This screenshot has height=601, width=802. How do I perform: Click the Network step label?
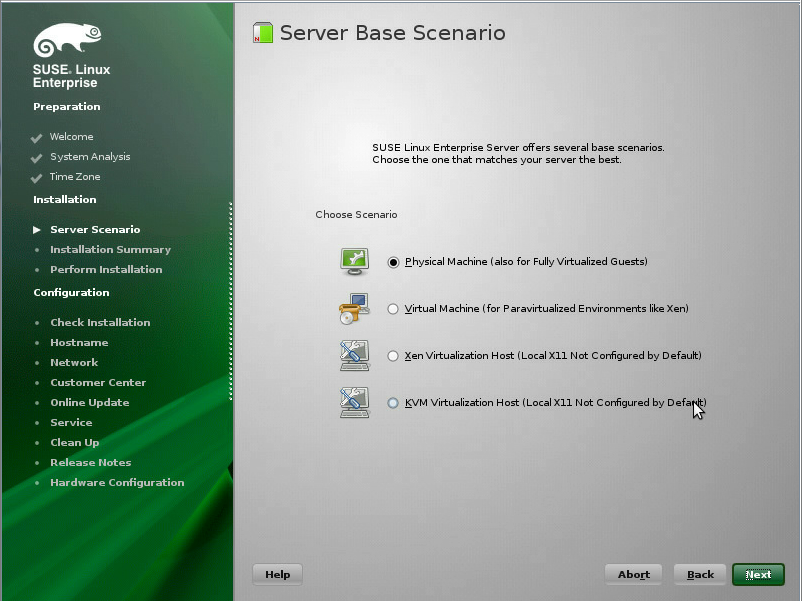74,363
